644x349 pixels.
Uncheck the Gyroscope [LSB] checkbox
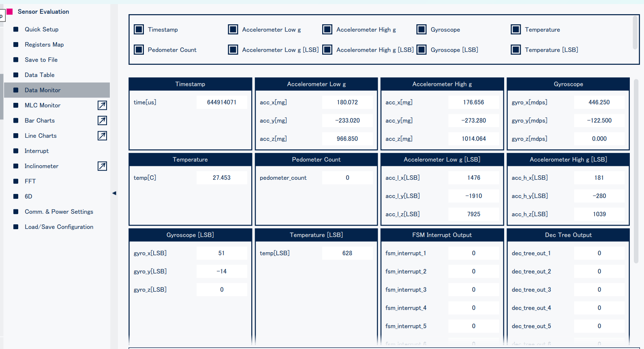point(421,50)
